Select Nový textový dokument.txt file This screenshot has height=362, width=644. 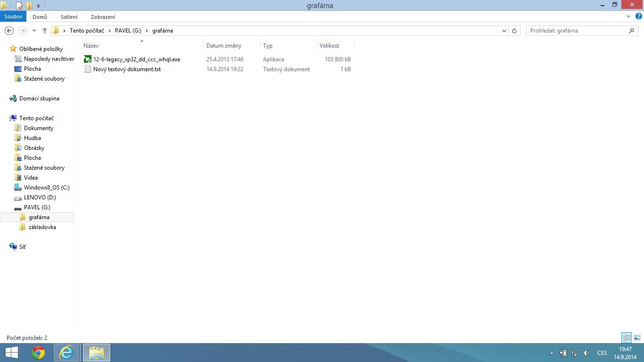point(127,69)
